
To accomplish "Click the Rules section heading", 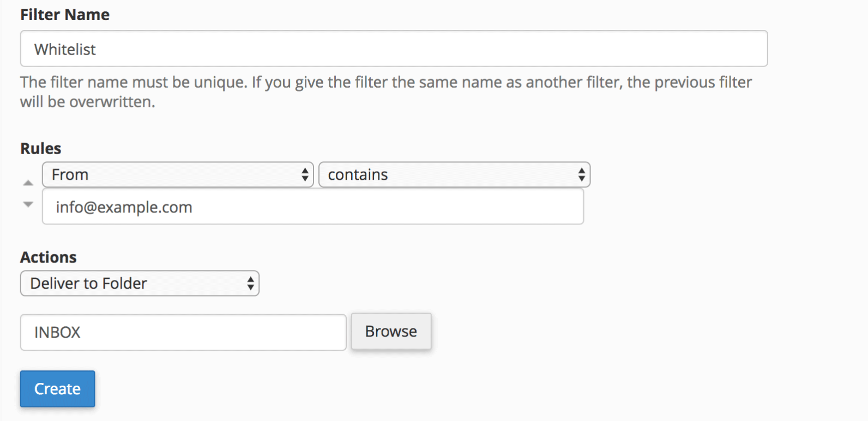I will (41, 148).
